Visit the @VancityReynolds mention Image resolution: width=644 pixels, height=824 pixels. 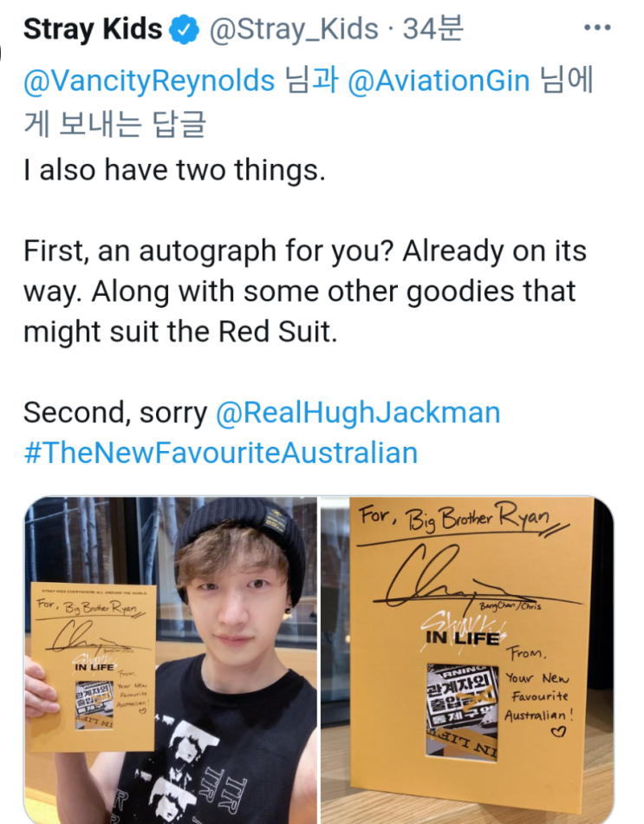pos(149,82)
